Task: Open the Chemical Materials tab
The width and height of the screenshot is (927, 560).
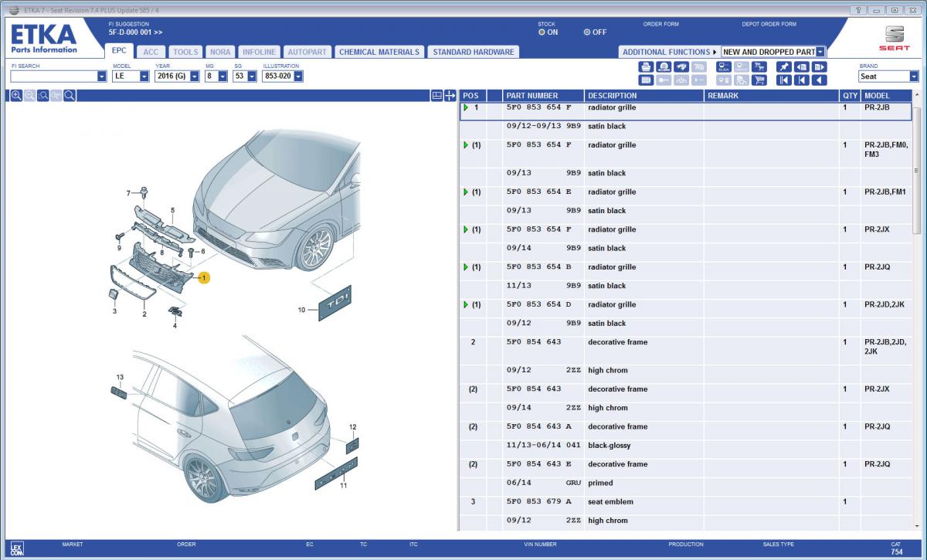Action: tap(379, 52)
